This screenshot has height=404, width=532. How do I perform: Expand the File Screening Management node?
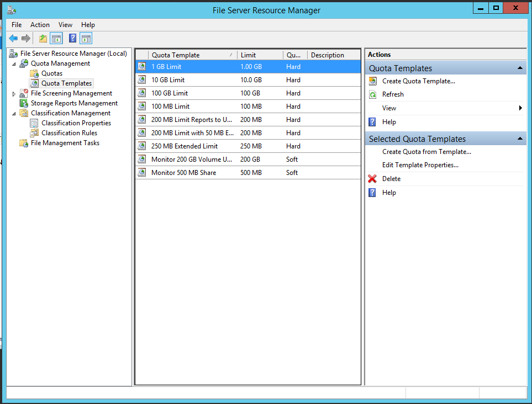[x=14, y=94]
